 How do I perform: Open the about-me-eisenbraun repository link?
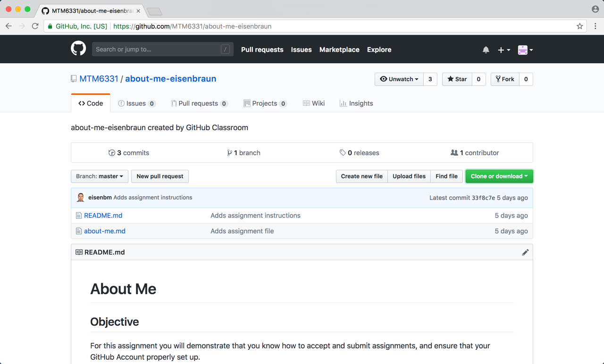pyautogui.click(x=170, y=79)
